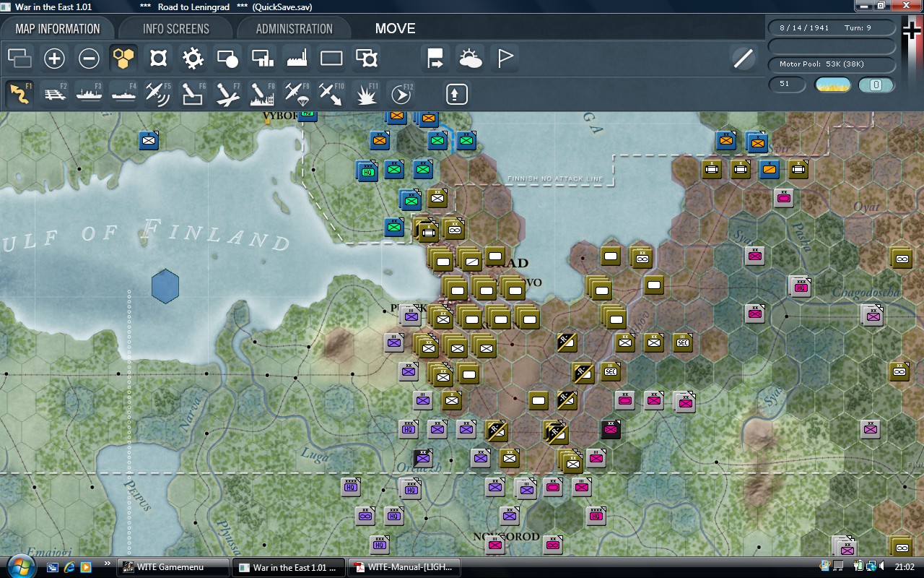Toggle plain rectangle map icon
This screenshot has width=924, height=578.
pos(331,59)
